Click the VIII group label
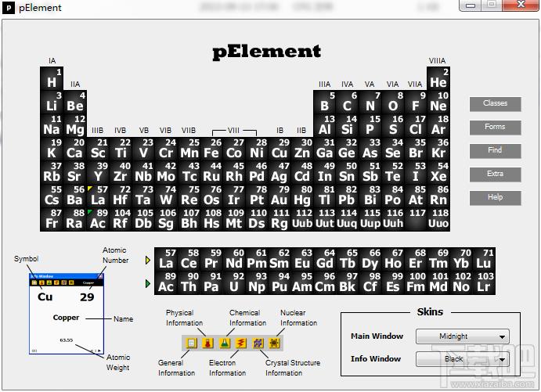 [x=233, y=131]
